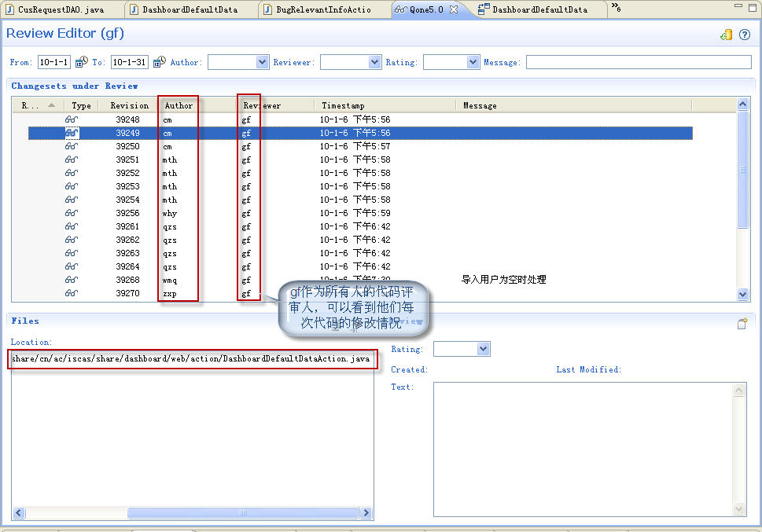Open the To date calendar picker icon
The height and width of the screenshot is (532, 762).
click(160, 62)
